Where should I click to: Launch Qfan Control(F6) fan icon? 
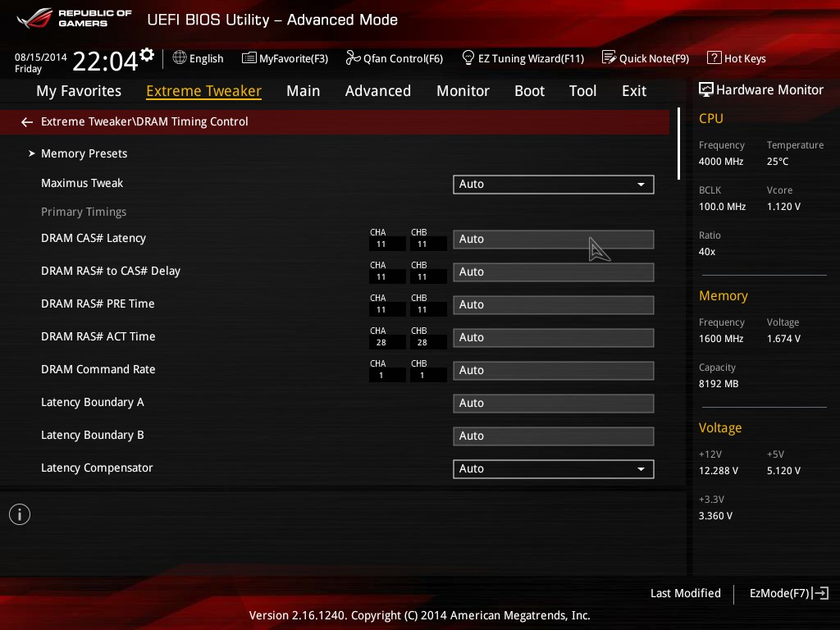click(353, 57)
